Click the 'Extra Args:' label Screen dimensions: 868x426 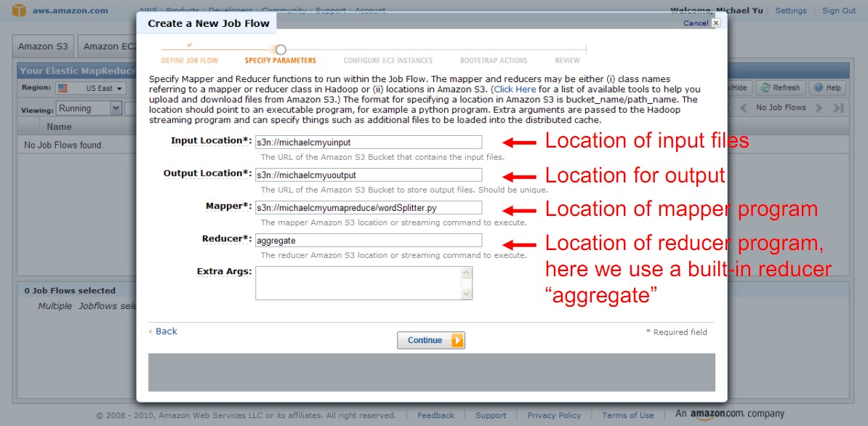224,271
